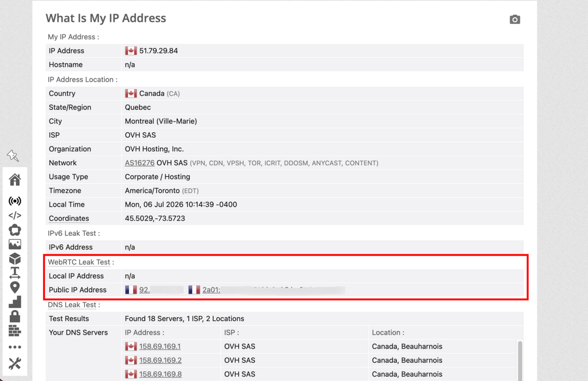Click the Coordinates label
The height and width of the screenshot is (381, 588).
[69, 218]
